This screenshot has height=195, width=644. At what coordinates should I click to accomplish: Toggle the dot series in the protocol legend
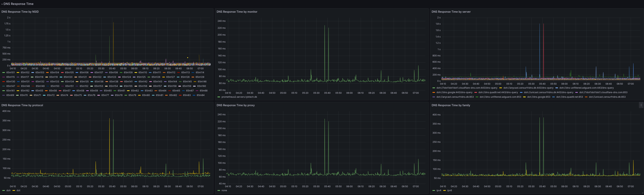click(x=18, y=190)
